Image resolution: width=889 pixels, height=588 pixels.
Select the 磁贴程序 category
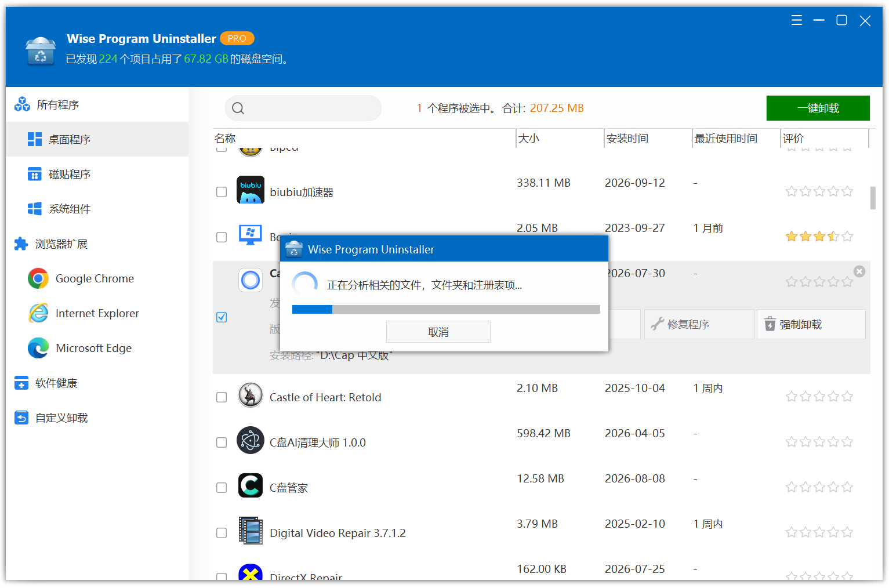pos(97,174)
